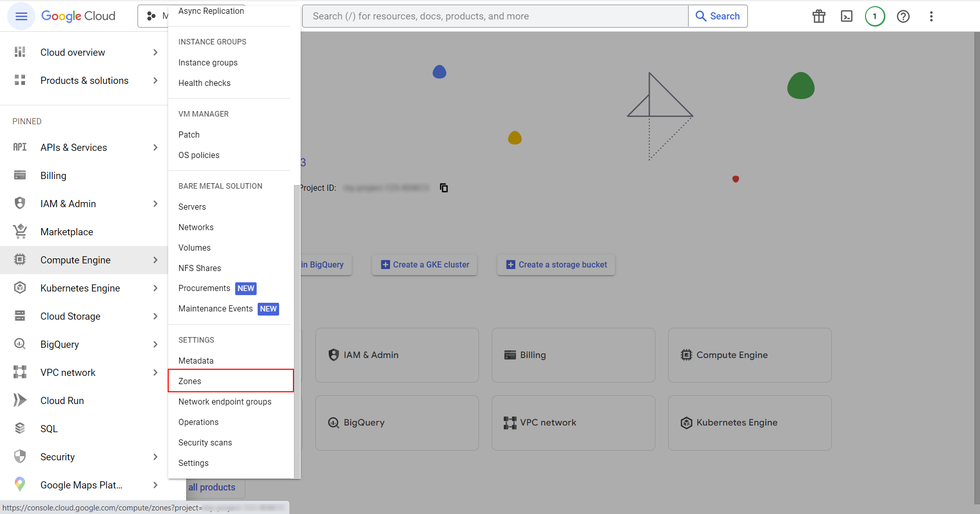Expand VPC network submenu chevron
Screen dimensions: 980x514
click(x=155, y=372)
